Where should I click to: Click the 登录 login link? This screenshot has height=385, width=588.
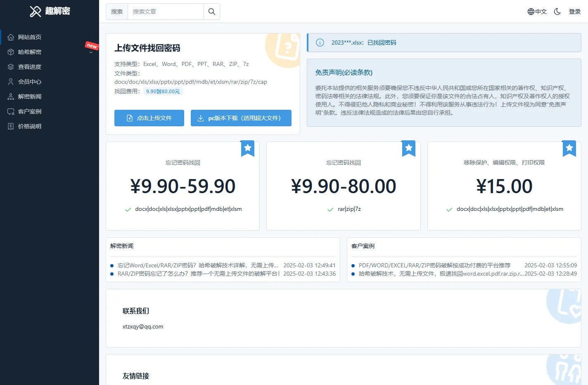(575, 12)
